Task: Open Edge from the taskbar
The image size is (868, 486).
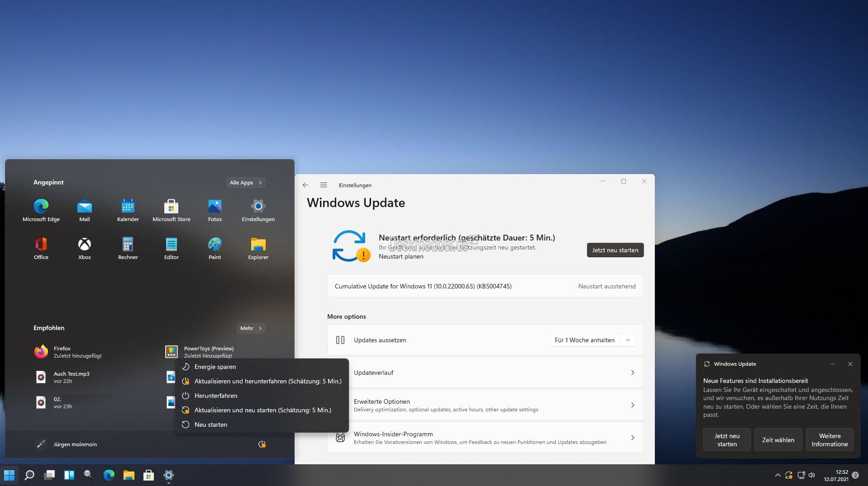Action: click(x=109, y=475)
